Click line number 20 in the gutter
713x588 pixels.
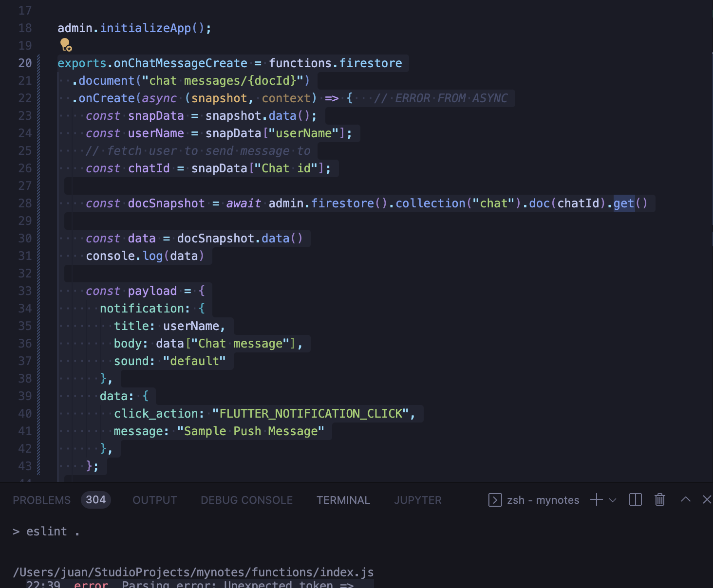[25, 63]
